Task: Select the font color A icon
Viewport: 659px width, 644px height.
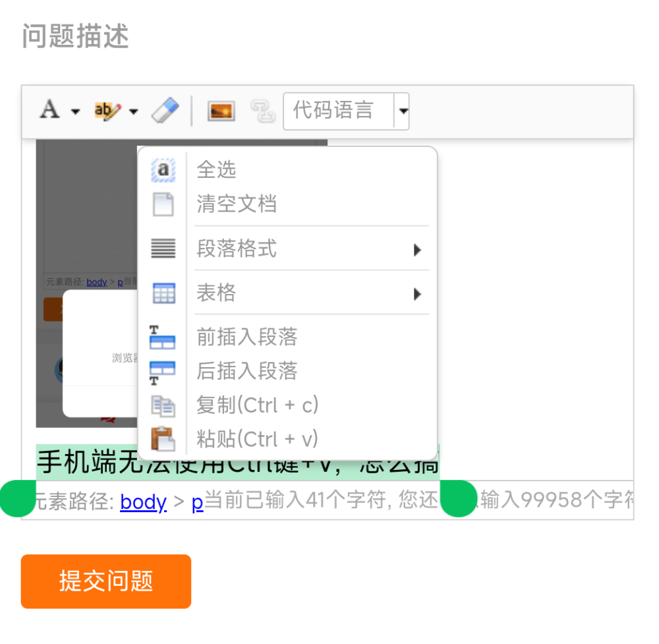Action: (49, 109)
